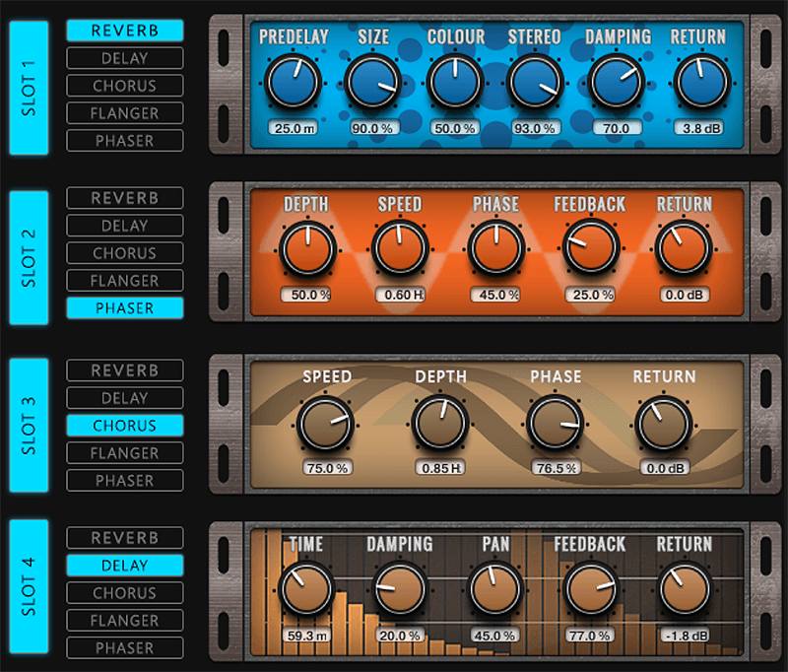Click the chorus DEPTH knob
Image resolution: width=788 pixels, height=672 pixels.
tap(440, 424)
